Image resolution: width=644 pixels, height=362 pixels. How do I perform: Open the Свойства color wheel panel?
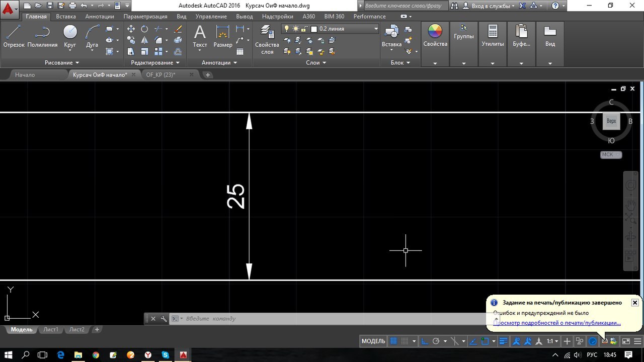tap(435, 44)
